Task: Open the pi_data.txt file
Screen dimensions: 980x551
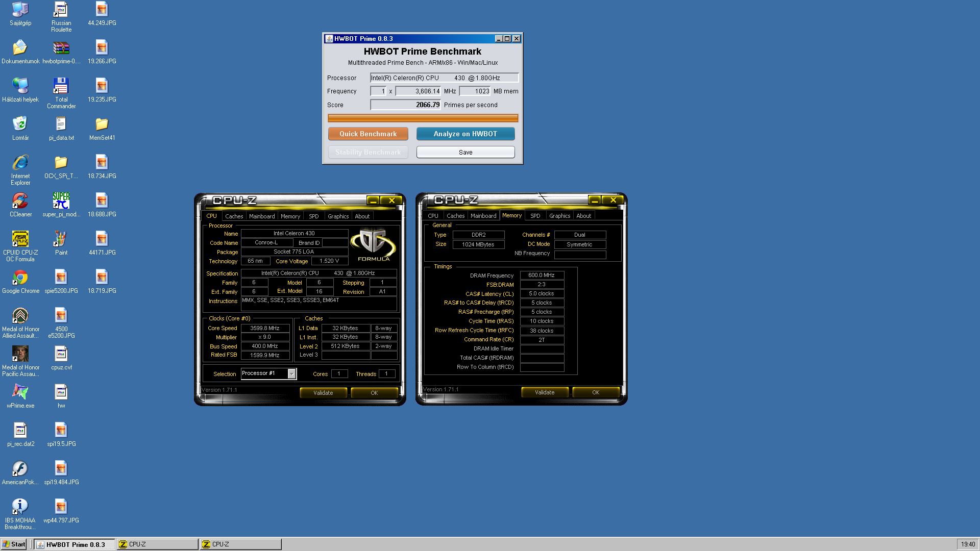Action: (61, 129)
